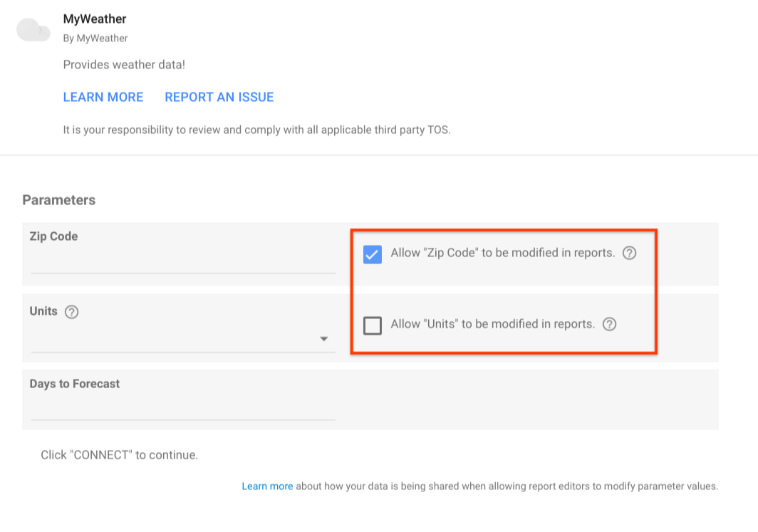Click the cloud thumbnail in the header
The height and width of the screenshot is (532, 758).
(x=33, y=29)
